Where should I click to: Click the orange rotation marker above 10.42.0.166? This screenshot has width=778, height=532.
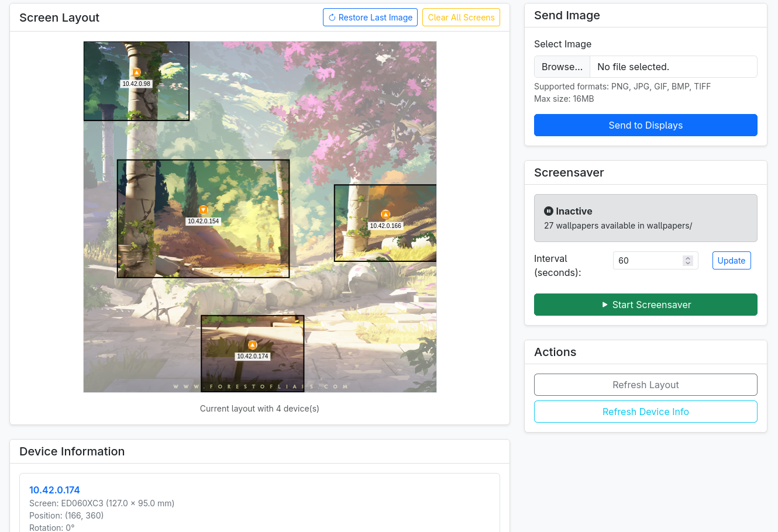(x=385, y=215)
